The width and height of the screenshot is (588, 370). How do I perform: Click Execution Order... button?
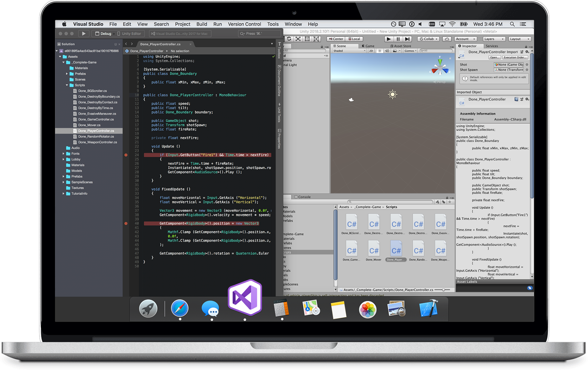point(515,57)
